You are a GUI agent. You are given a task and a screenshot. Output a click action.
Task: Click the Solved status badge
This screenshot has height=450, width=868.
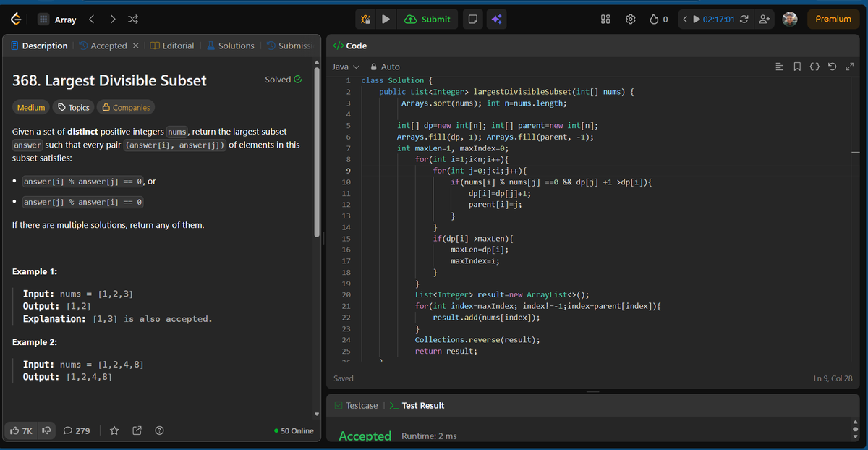284,80
